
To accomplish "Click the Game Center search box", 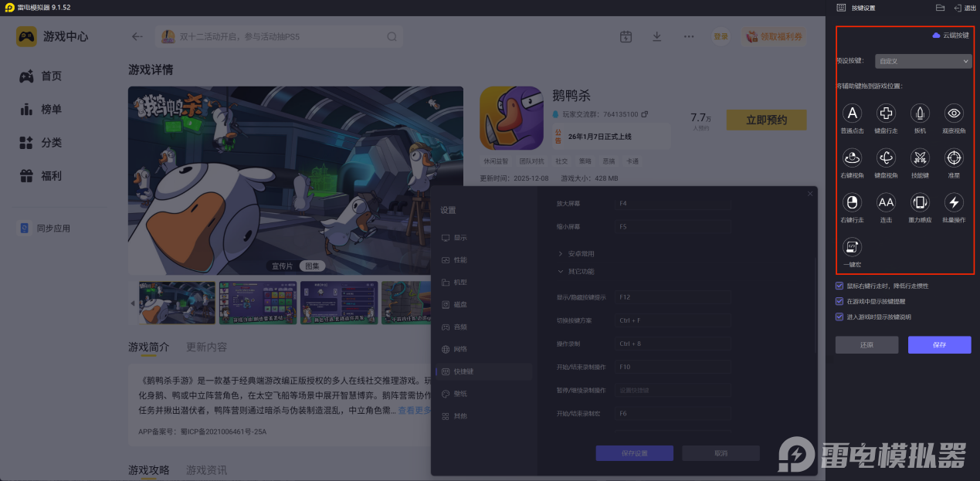I will click(279, 36).
